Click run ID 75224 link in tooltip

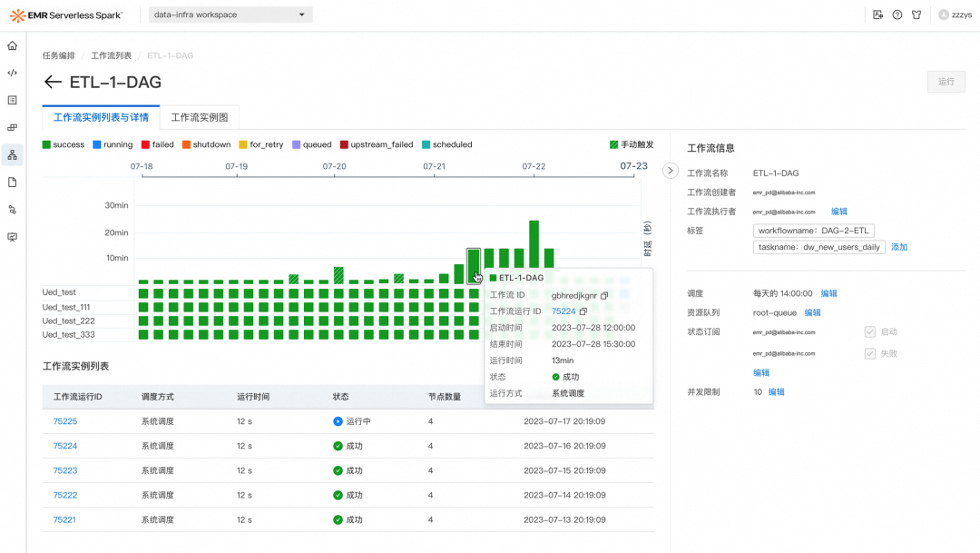click(x=563, y=311)
